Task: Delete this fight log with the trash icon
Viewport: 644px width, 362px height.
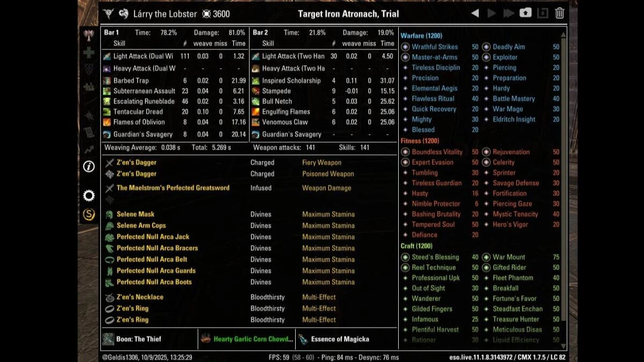Action: (x=560, y=13)
